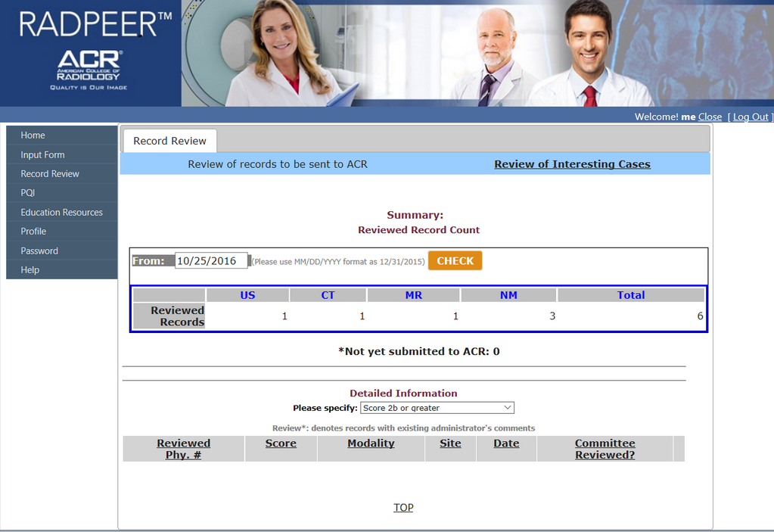
Task: Select the Record Review tab
Action: pos(169,141)
